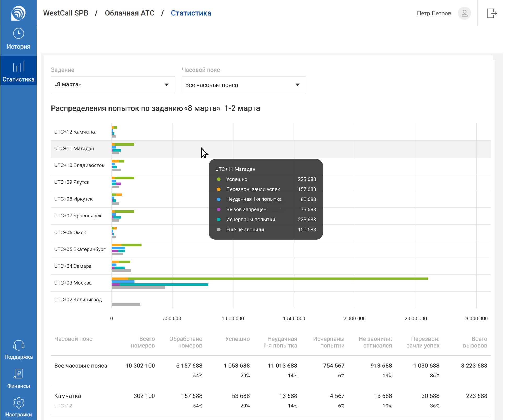The height and width of the screenshot is (420, 506).
Task: Click value 8 223 688 in table
Action: pyautogui.click(x=474, y=366)
